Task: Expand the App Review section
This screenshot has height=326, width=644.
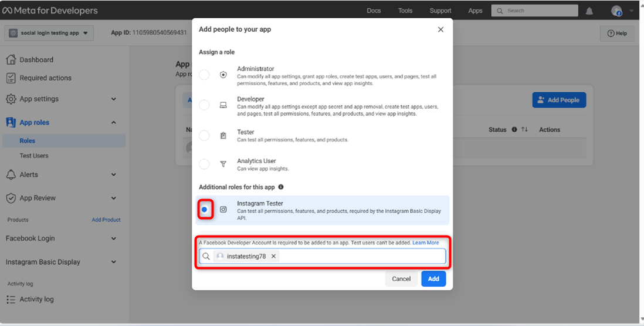Action: click(x=114, y=198)
